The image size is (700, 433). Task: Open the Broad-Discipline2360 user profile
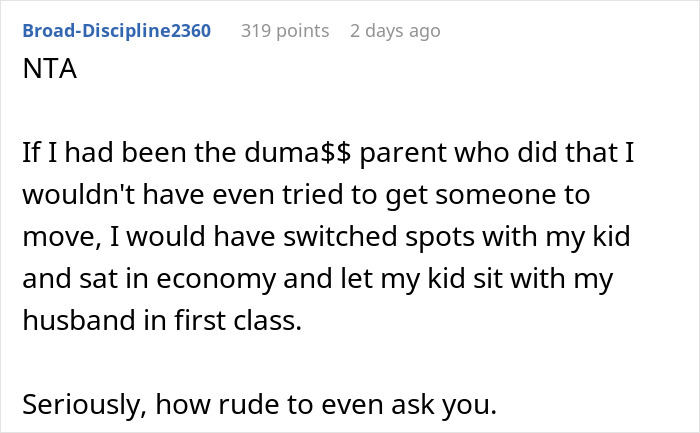(x=116, y=31)
